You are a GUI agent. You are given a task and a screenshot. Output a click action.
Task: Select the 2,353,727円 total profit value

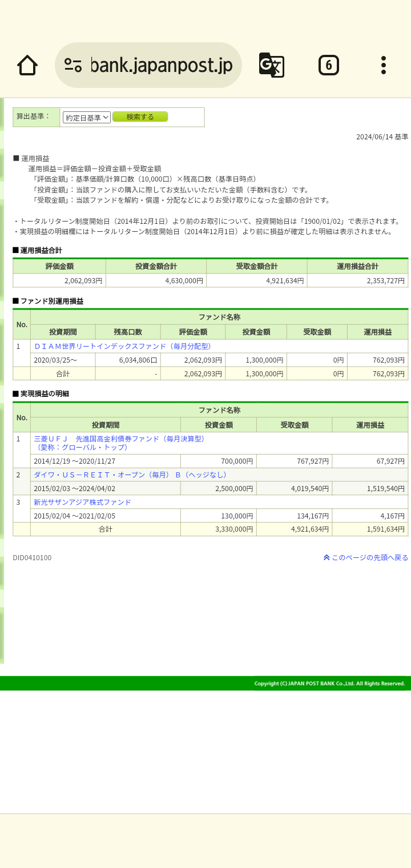[357, 280]
